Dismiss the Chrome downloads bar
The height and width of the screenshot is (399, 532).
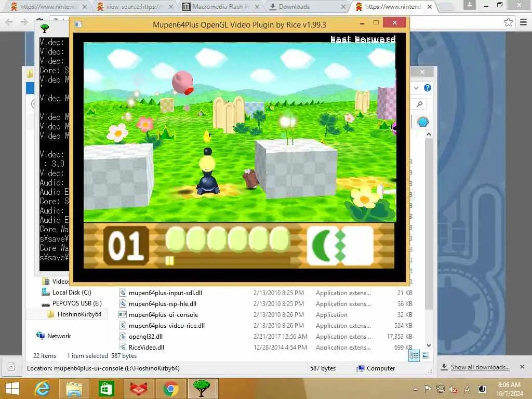(x=522, y=367)
